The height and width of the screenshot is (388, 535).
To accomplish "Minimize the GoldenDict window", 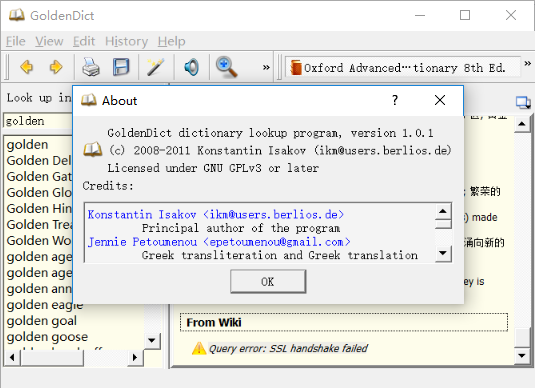I will pyautogui.click(x=420, y=15).
